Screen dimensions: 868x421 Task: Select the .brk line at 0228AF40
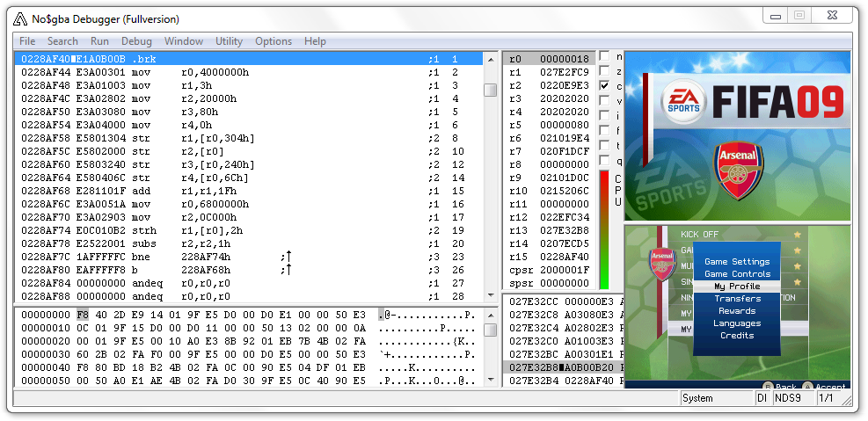point(249,59)
